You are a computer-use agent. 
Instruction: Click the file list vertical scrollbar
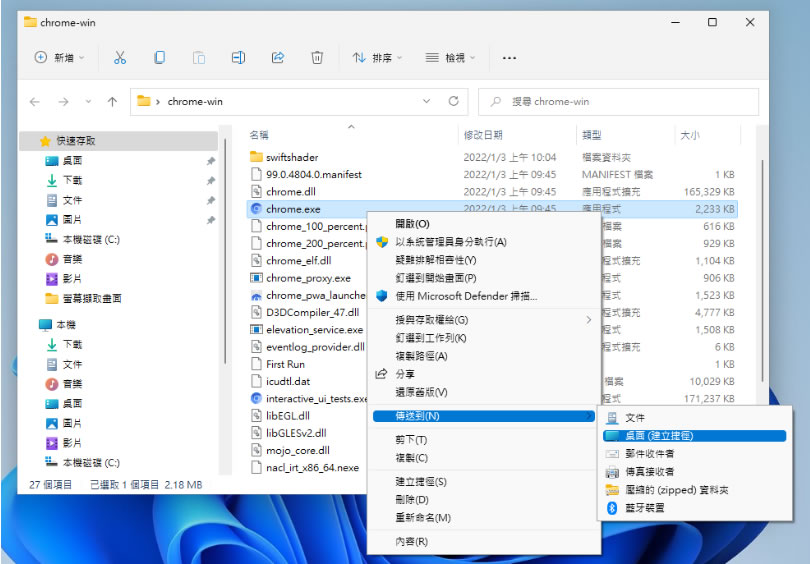[x=762, y=269]
